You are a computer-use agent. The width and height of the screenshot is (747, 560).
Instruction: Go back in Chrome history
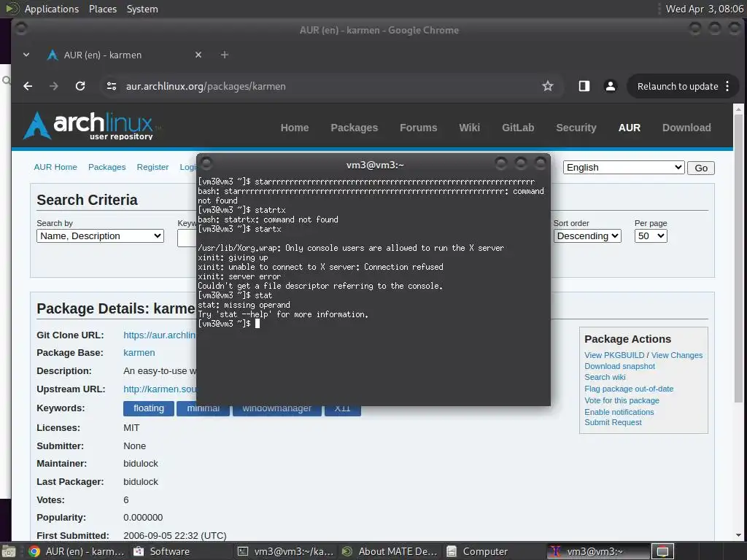(28, 86)
